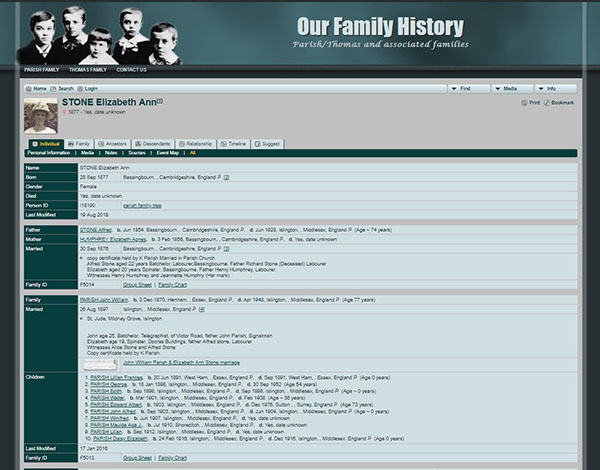Open source citation [3] in 1876 Married row
600x470 pixels.
click(x=227, y=249)
